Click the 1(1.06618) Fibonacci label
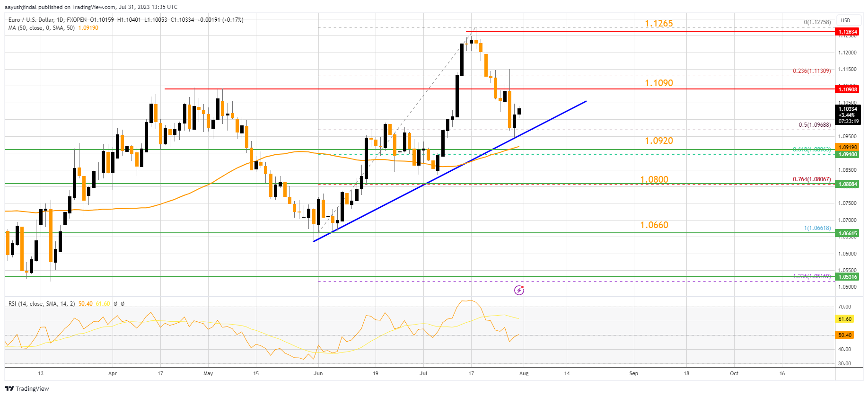The image size is (868, 397). (817, 228)
